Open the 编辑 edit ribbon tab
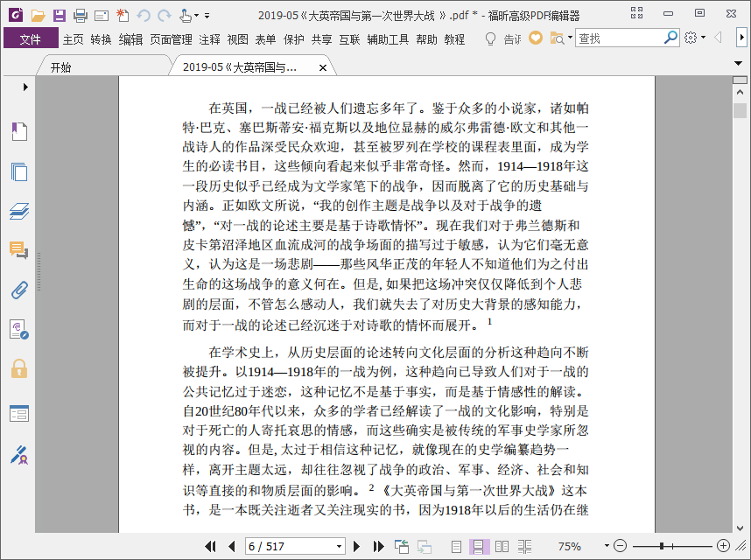 [x=130, y=39]
